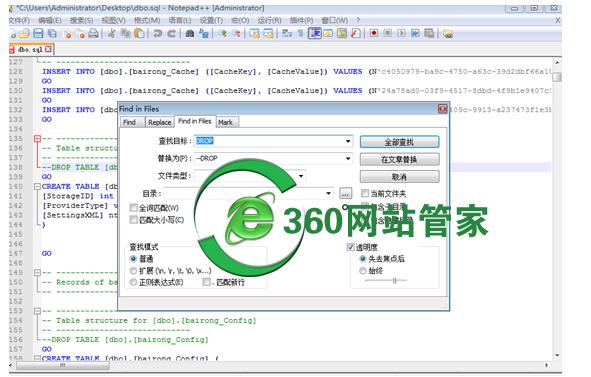Click the Cut scissors toolbar icon
Screen dimensions: 591x377
pos(112,34)
